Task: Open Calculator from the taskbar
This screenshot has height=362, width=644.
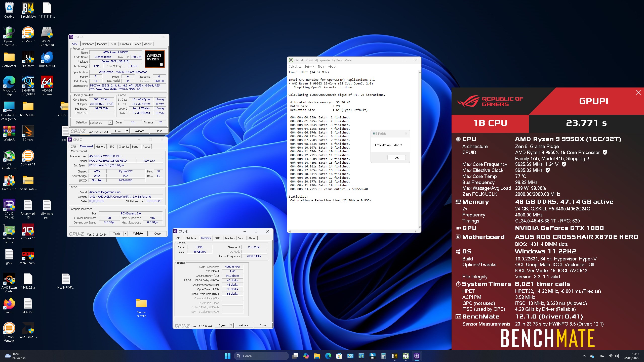Action: tap(383, 356)
